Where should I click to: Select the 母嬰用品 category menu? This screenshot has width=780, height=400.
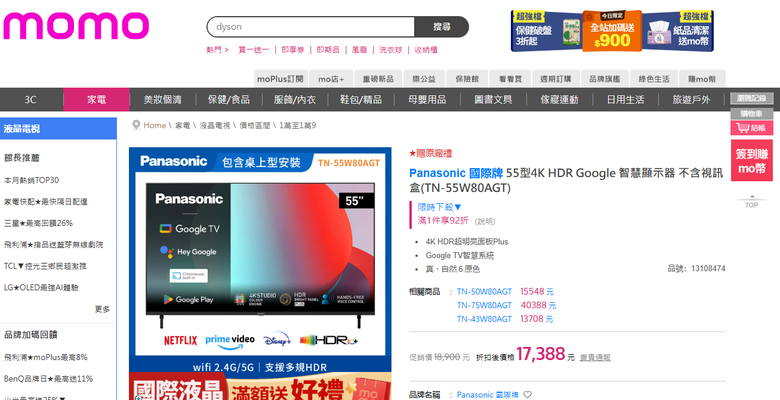coord(427,100)
